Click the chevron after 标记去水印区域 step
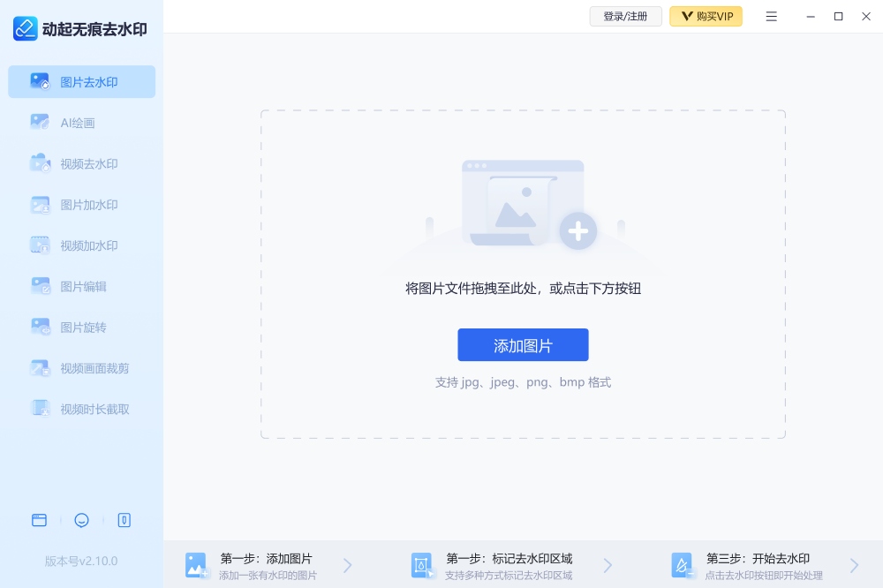The height and width of the screenshot is (588, 883). [x=608, y=565]
